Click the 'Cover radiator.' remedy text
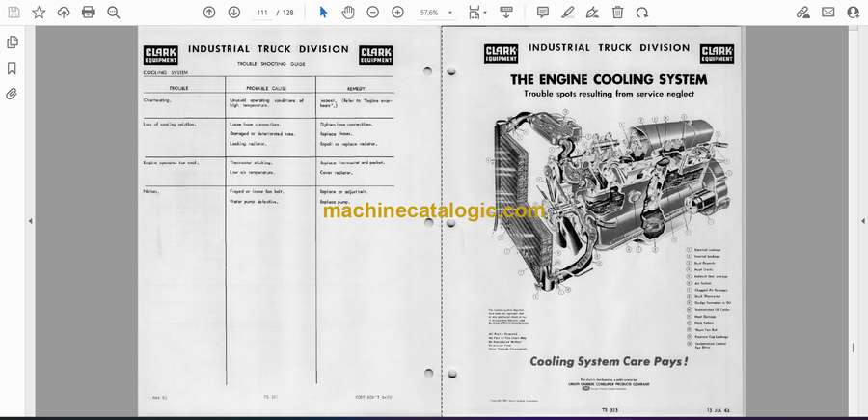This screenshot has width=868, height=420. point(336,172)
